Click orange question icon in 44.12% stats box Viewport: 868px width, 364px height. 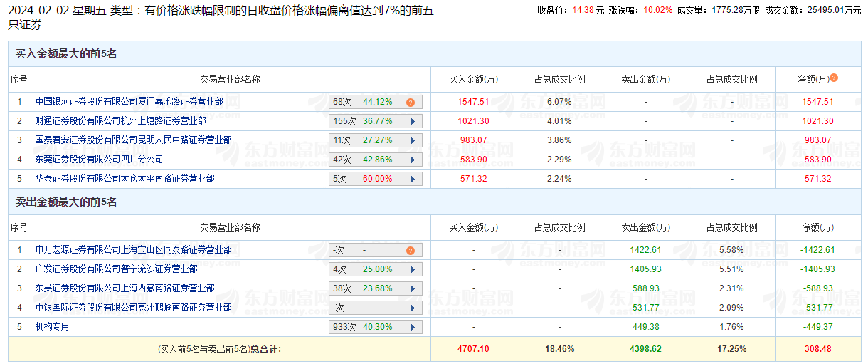click(411, 102)
